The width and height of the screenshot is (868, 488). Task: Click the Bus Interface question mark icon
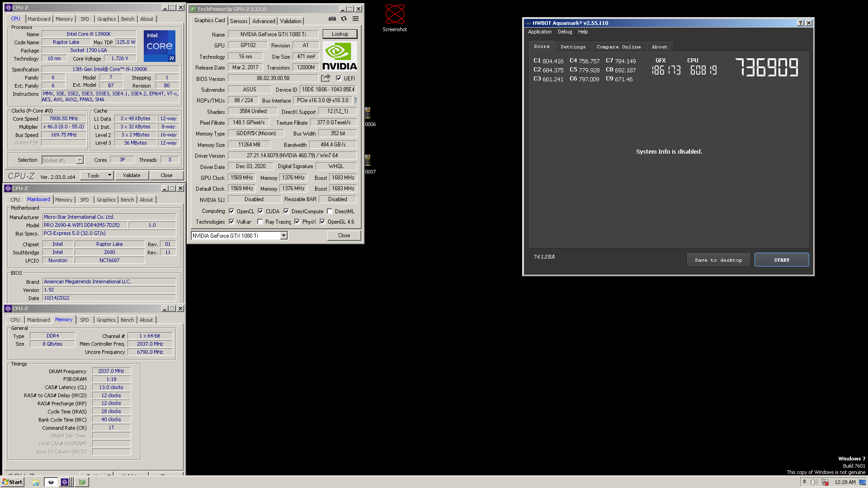(355, 100)
